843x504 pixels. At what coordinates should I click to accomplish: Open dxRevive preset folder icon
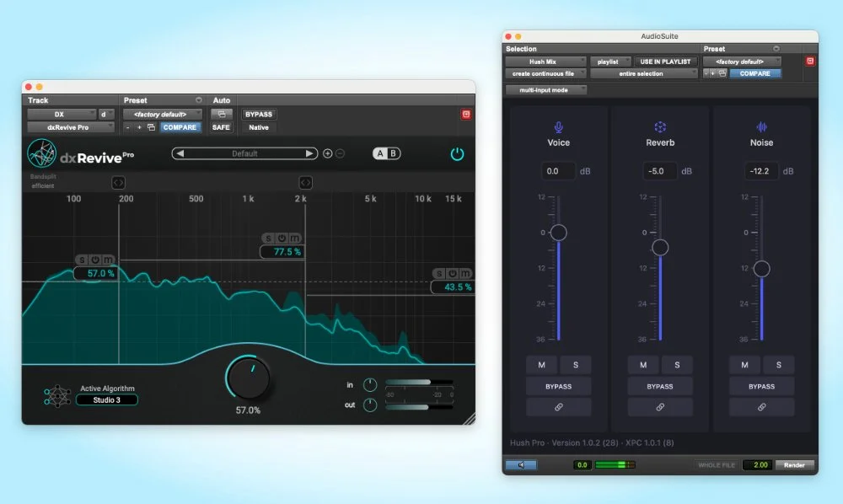(151, 127)
